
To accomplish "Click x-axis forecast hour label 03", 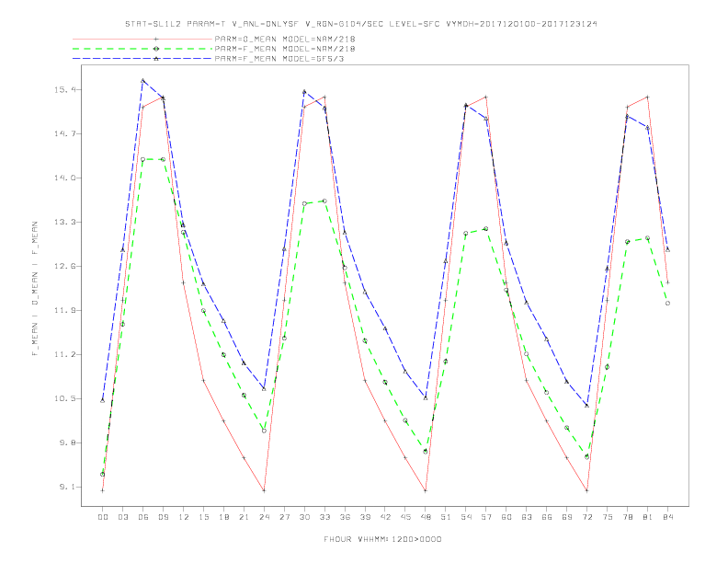I will pyautogui.click(x=122, y=517).
